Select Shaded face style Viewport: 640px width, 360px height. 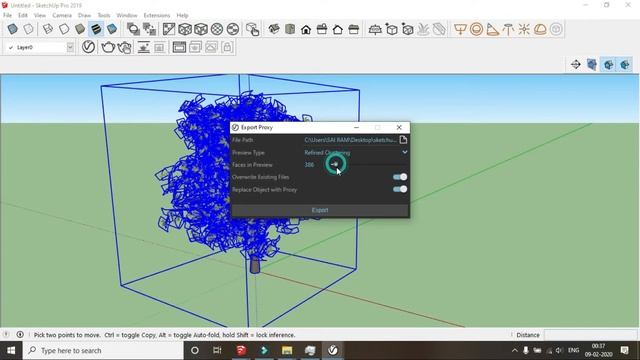(80, 29)
